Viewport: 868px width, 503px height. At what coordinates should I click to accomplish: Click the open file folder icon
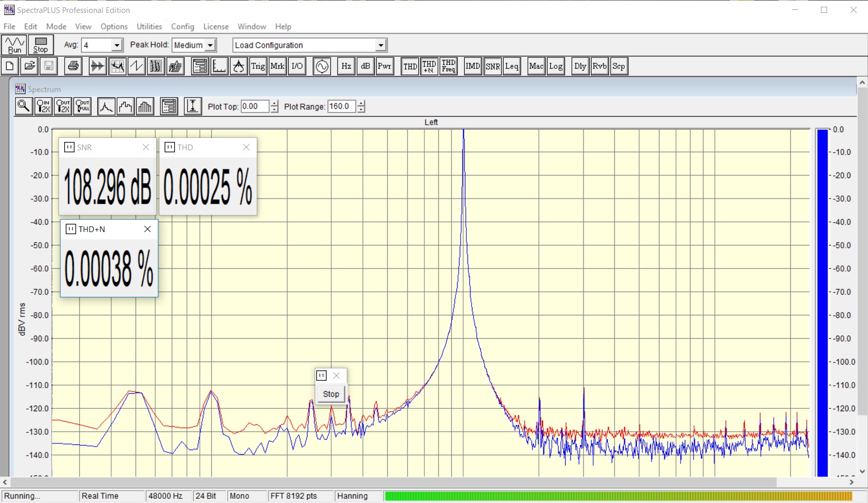pos(30,66)
